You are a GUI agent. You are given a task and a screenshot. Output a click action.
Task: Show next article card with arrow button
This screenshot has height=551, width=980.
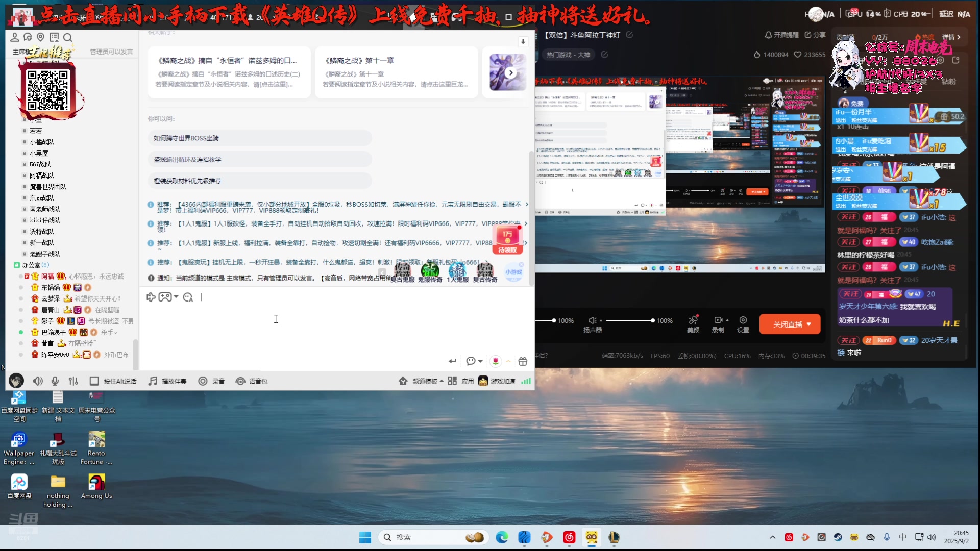[x=510, y=73]
